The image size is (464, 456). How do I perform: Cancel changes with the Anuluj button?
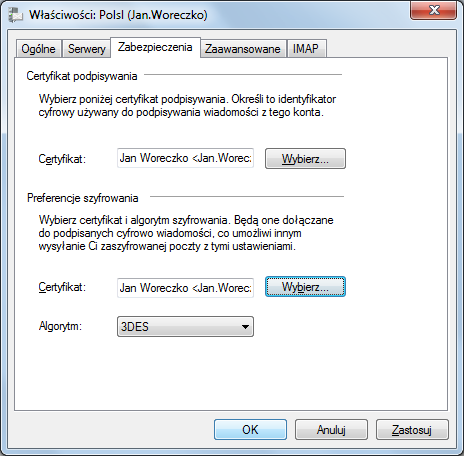coord(331,430)
